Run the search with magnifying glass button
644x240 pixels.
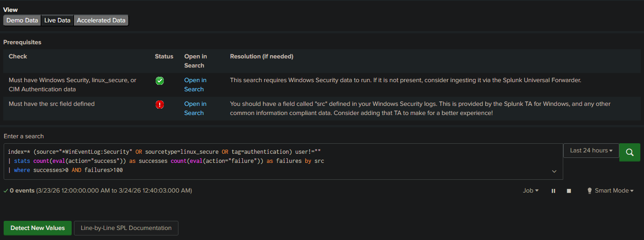pos(630,152)
